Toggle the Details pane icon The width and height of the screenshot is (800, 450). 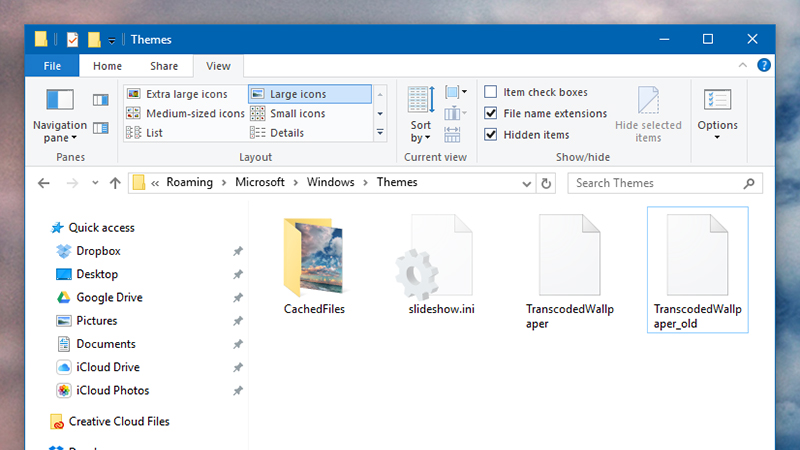pos(101,128)
